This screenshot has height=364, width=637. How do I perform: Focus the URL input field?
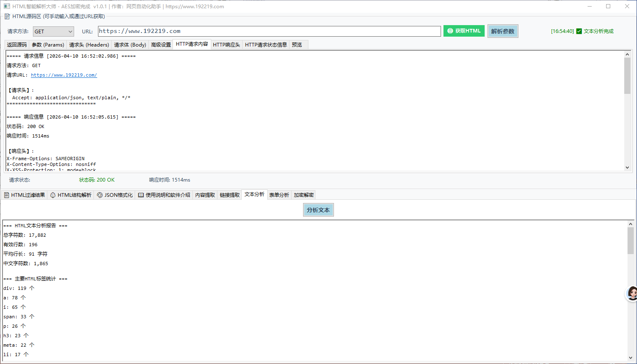pyautogui.click(x=269, y=31)
